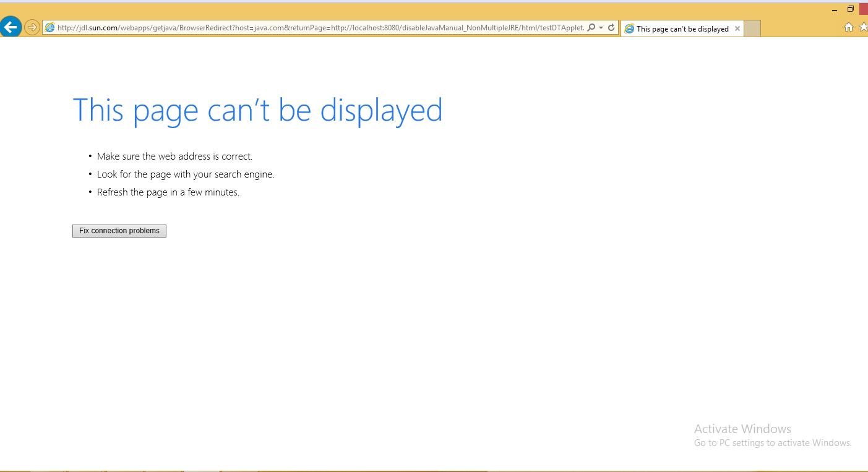Click the page icon in address bar
Image resolution: width=868 pixels, height=472 pixels.
(x=49, y=28)
